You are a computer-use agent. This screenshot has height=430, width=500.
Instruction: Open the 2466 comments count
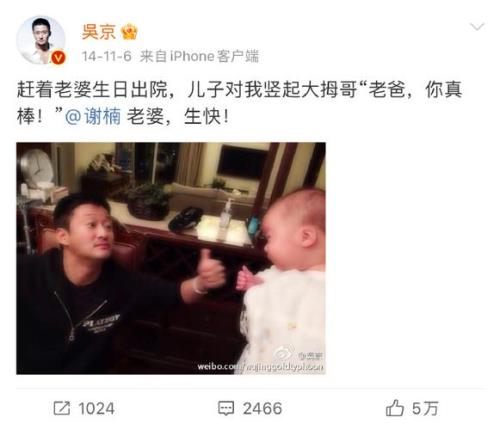pyautogui.click(x=262, y=409)
